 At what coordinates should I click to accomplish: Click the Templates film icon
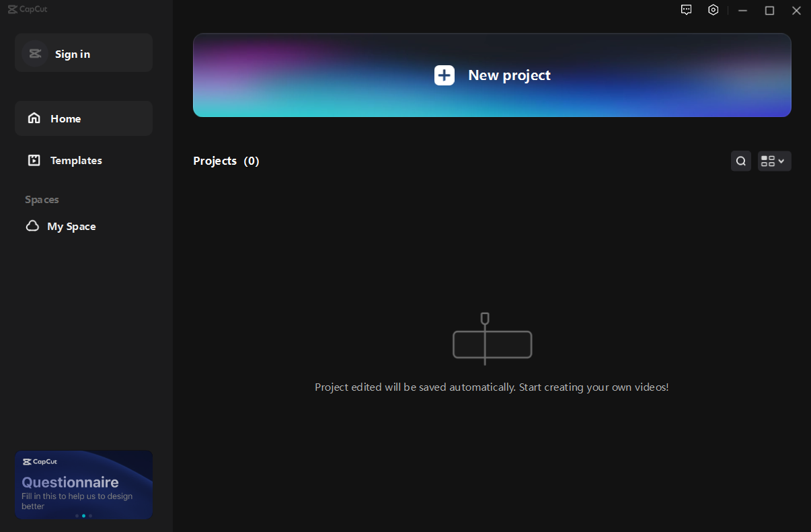click(34, 160)
